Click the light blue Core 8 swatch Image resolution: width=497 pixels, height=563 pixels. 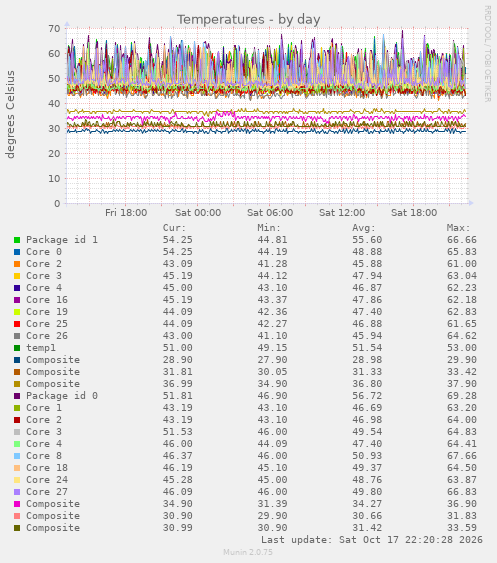pyautogui.click(x=17, y=456)
